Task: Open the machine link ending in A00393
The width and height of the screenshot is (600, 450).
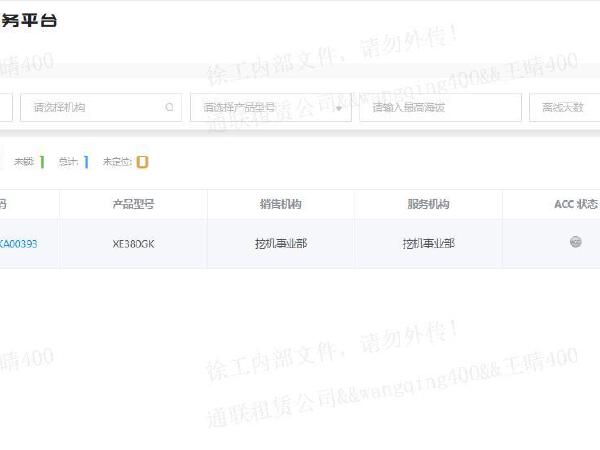Action: [18, 244]
